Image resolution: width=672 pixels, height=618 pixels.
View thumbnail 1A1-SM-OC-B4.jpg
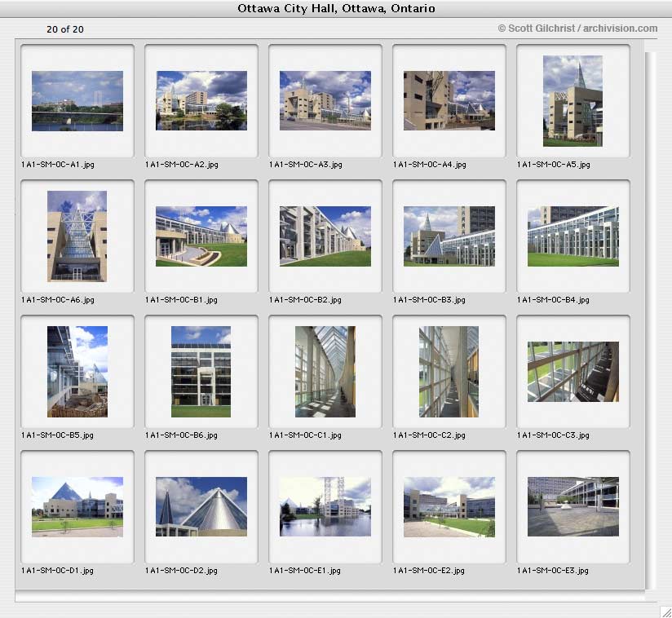coord(573,236)
